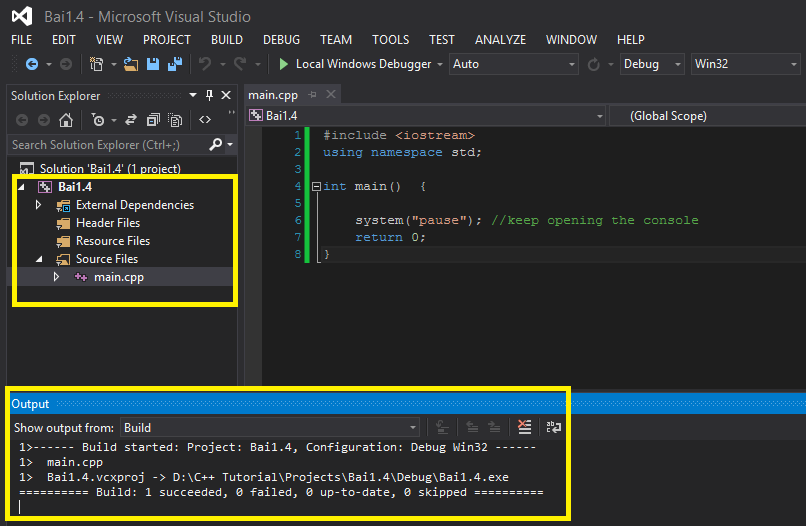Open the TOOLS menu

[x=391, y=40]
